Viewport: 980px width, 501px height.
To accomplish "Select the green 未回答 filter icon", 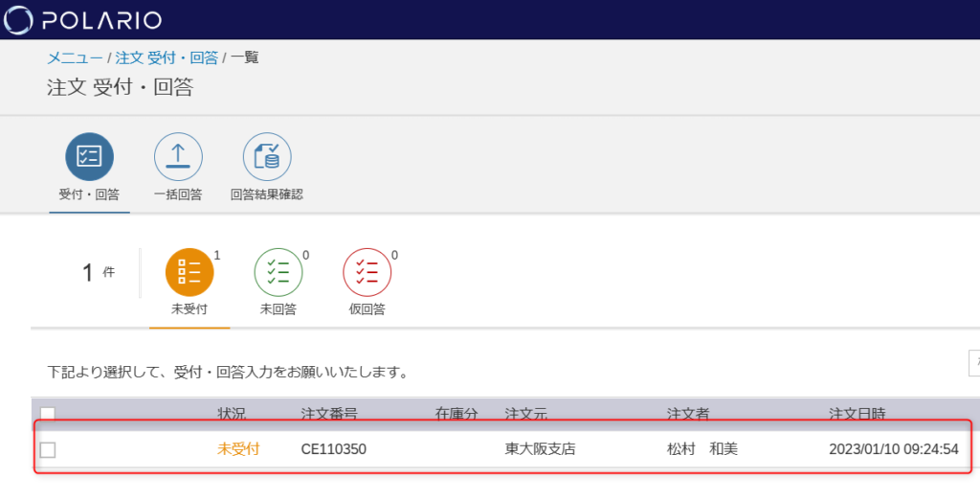I will (x=278, y=272).
